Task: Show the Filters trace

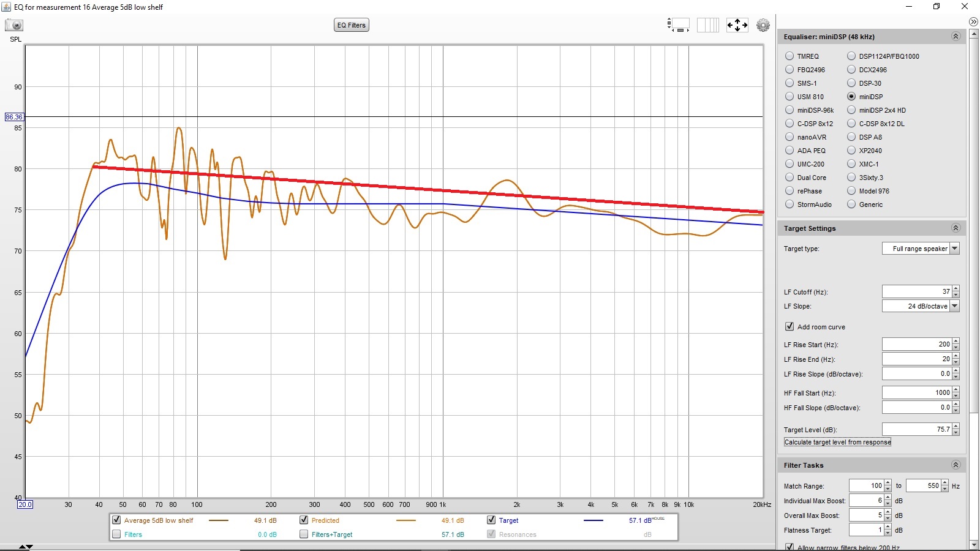Action: tap(116, 534)
